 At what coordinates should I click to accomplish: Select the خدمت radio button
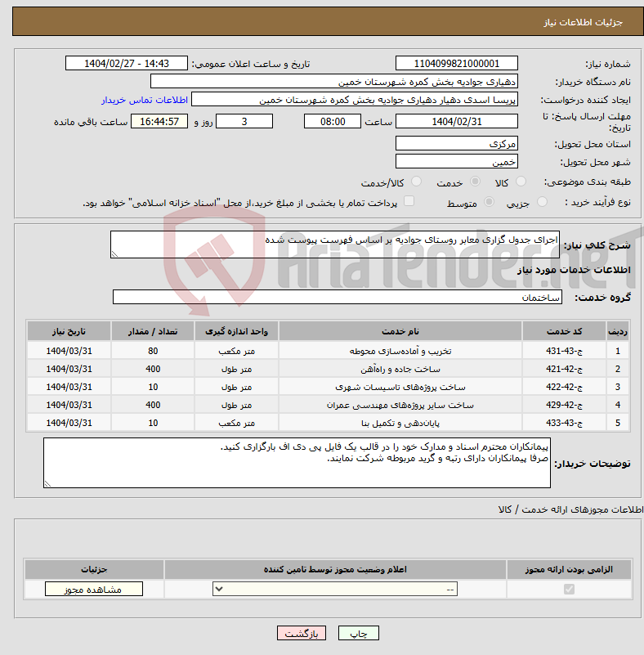tap(475, 182)
